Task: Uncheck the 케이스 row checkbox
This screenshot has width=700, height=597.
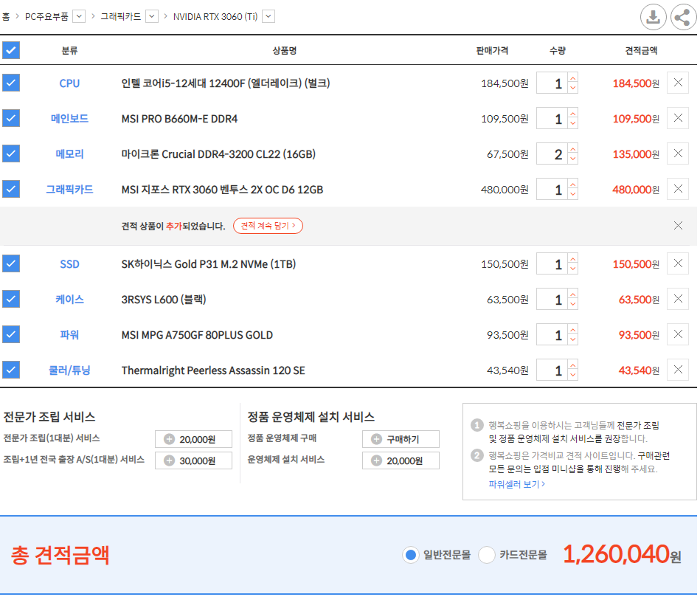Action: point(11,299)
